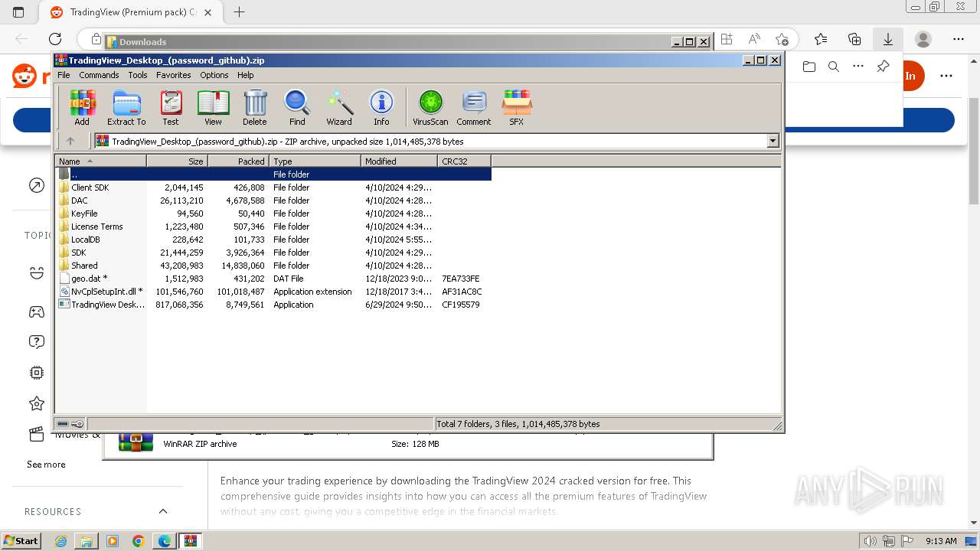This screenshot has width=980, height=551.
Task: Select the Client SDK folder
Action: coord(273,187)
